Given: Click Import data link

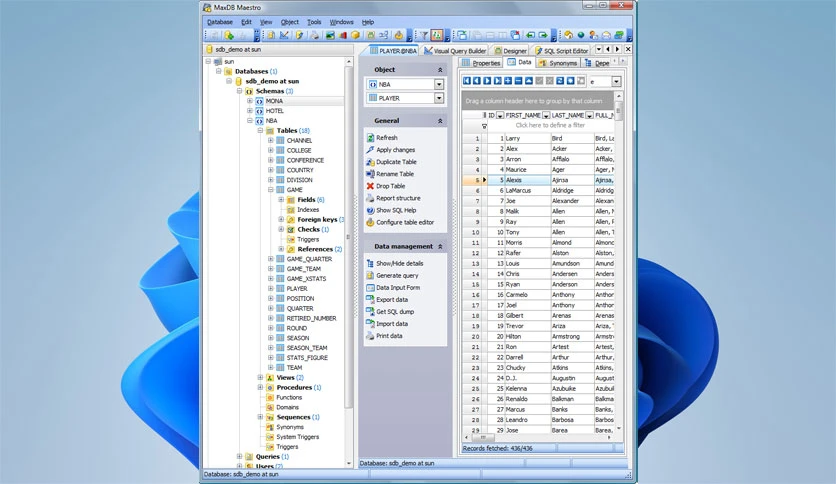Looking at the screenshot, I should (392, 324).
